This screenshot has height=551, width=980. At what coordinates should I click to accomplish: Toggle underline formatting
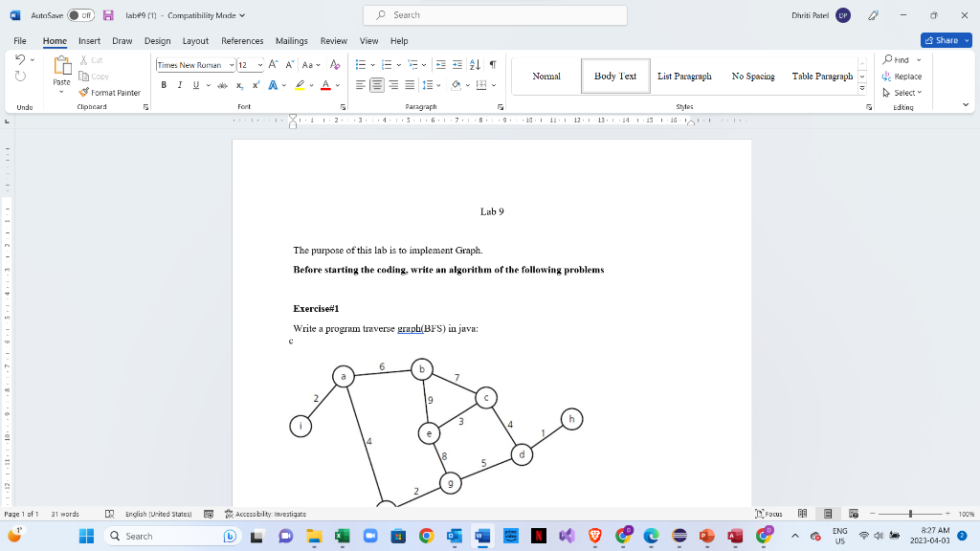click(x=195, y=84)
